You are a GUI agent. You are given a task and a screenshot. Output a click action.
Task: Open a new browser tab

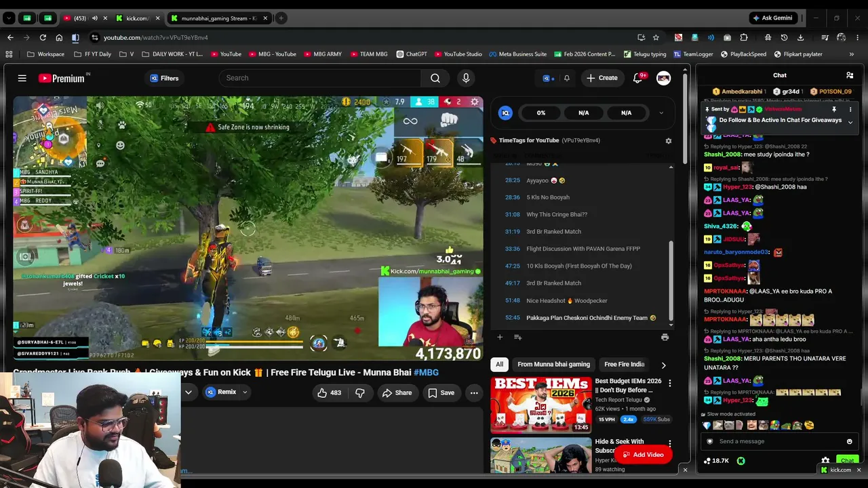click(281, 18)
